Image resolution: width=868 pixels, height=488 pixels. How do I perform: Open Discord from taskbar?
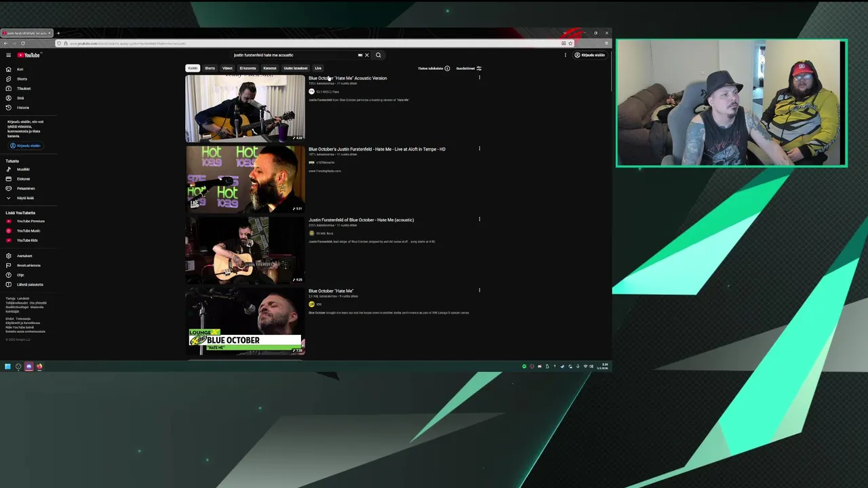pyautogui.click(x=28, y=367)
